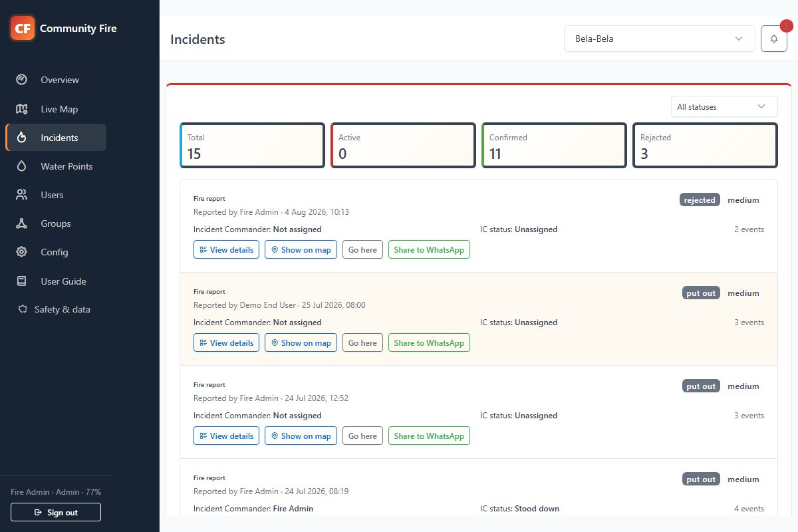Click the Safety & data shield icon
Image resolution: width=798 pixels, height=532 pixels.
pyautogui.click(x=23, y=309)
